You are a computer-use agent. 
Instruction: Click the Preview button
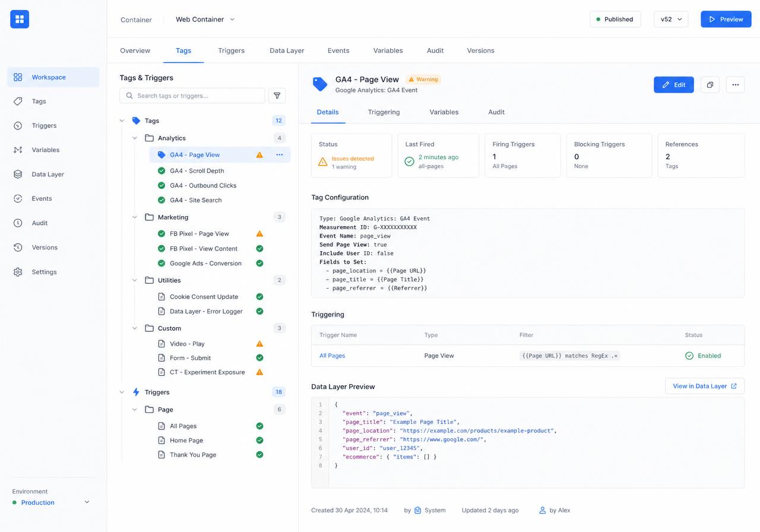click(726, 19)
